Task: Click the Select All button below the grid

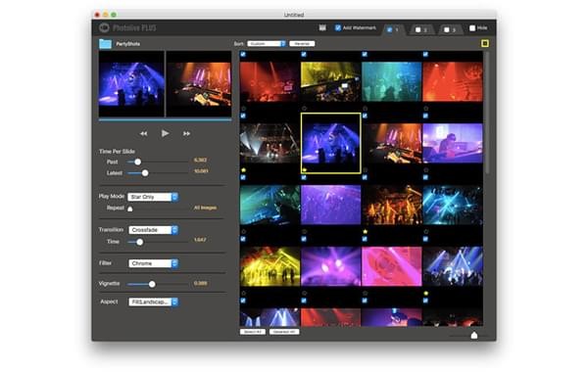Action: pos(253,332)
